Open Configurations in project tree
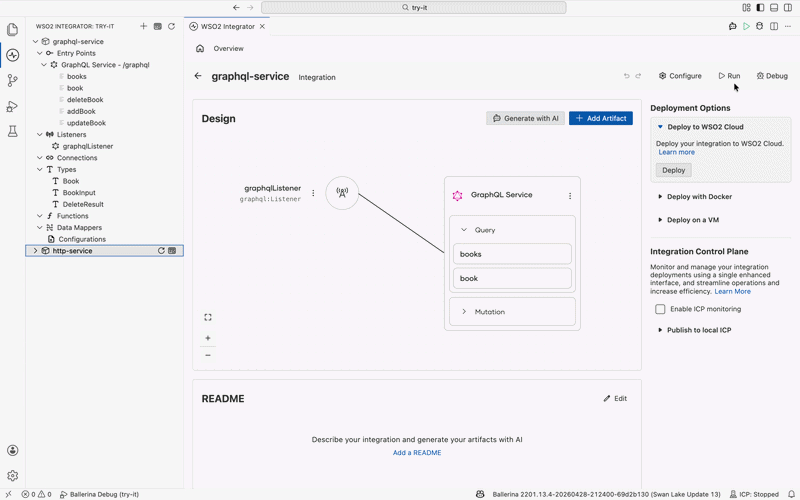 [x=82, y=239]
